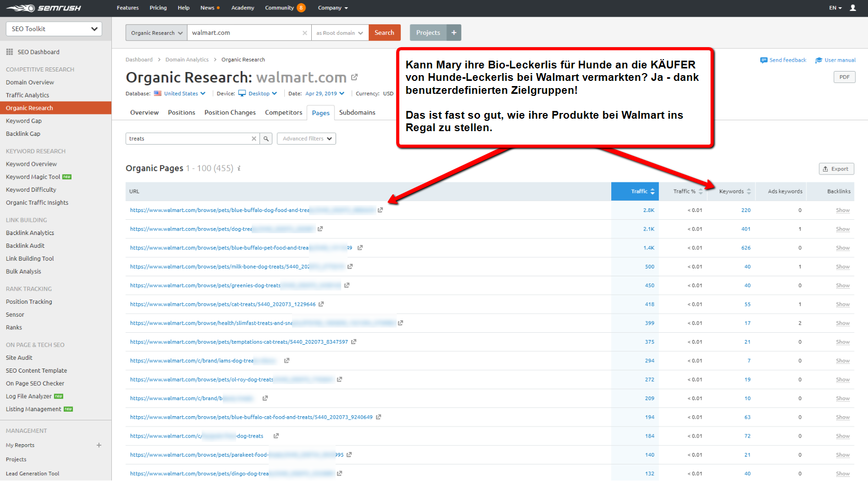Screen dimensions: 868x481
Task: Sort by the Traffic column
Action: pyautogui.click(x=635, y=191)
